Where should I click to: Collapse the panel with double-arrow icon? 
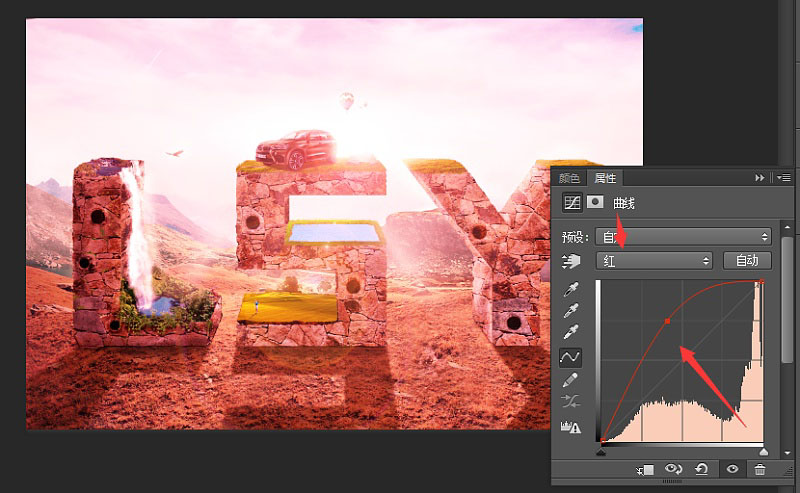pos(760,178)
